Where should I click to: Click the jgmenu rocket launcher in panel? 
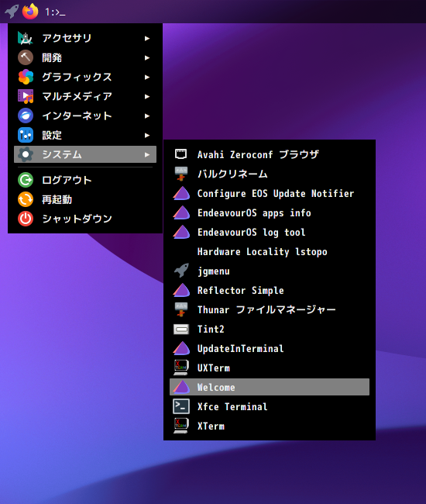12,12
